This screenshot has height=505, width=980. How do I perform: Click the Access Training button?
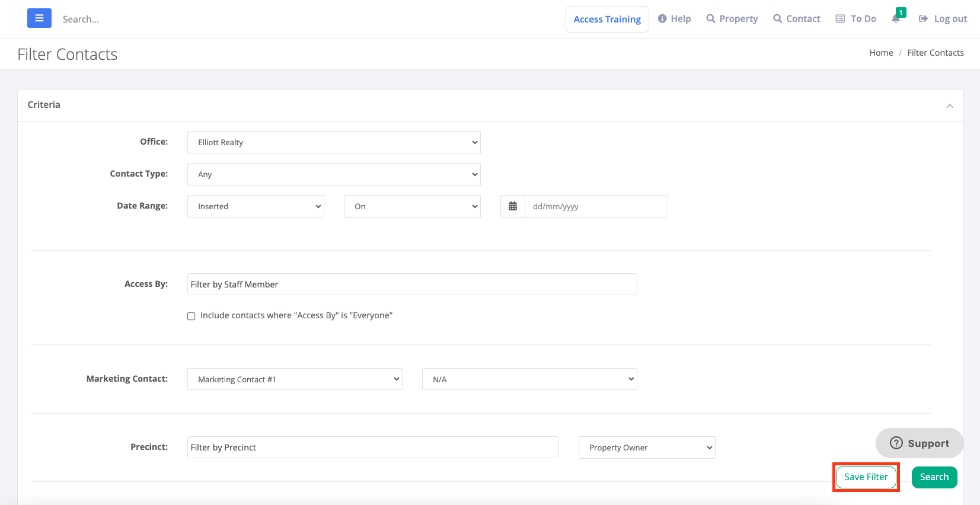(x=607, y=19)
